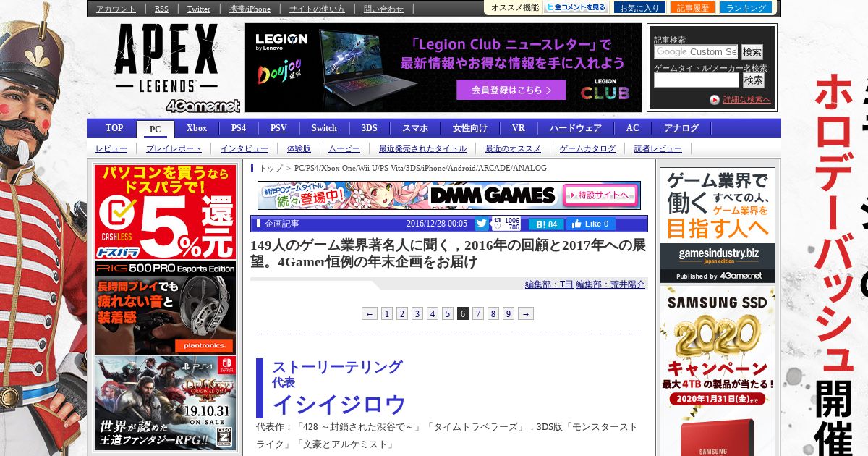Open author link 編集部：荒井陽介

point(610,284)
